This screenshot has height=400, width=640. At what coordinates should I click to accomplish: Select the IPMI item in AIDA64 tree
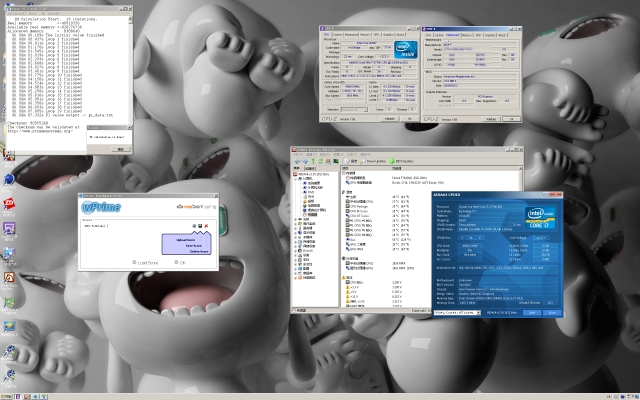310,196
